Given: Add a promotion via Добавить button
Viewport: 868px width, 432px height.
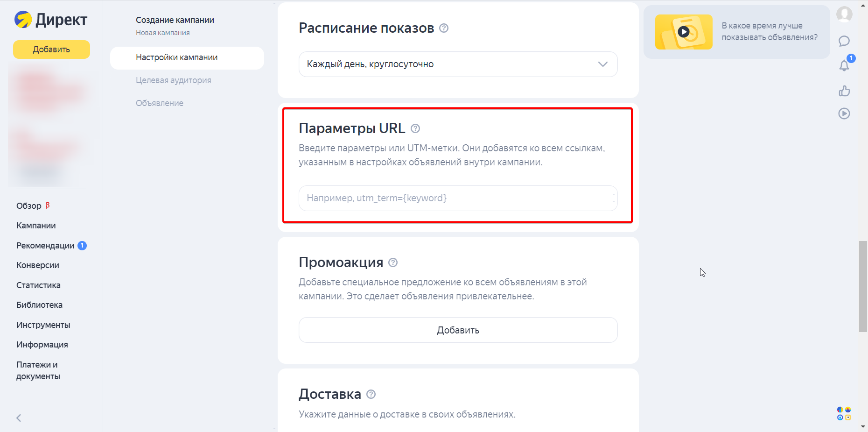Looking at the screenshot, I should [458, 330].
